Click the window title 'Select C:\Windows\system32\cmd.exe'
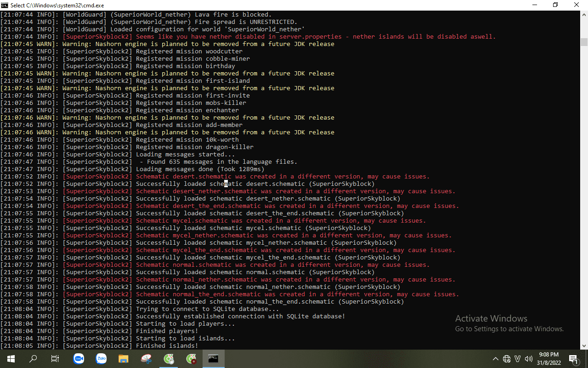Image resolution: width=588 pixels, height=368 pixels. 57,6
